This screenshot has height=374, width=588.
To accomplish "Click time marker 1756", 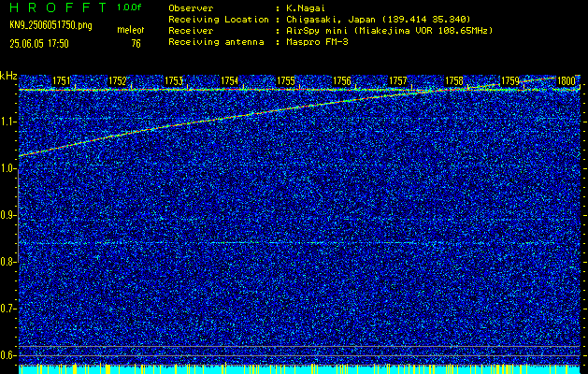I will [342, 80].
